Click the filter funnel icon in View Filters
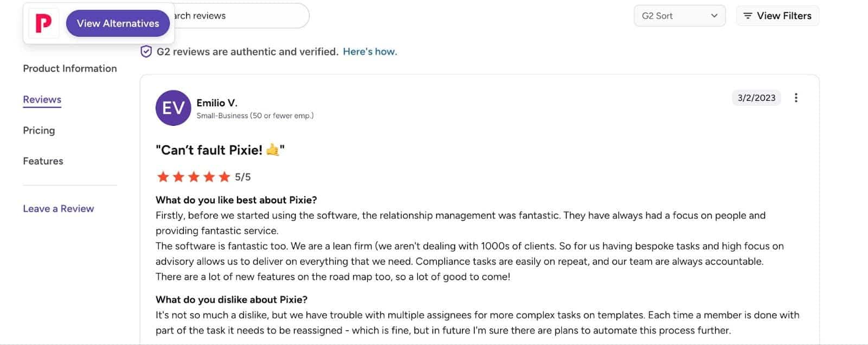Screen dimensions: 868x345 (748, 16)
